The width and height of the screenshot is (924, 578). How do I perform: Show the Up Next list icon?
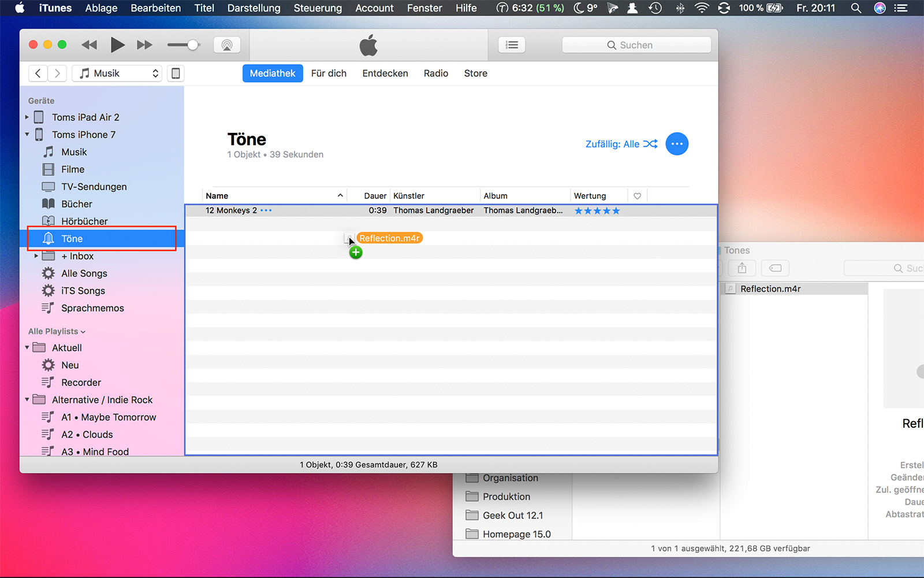click(x=512, y=45)
